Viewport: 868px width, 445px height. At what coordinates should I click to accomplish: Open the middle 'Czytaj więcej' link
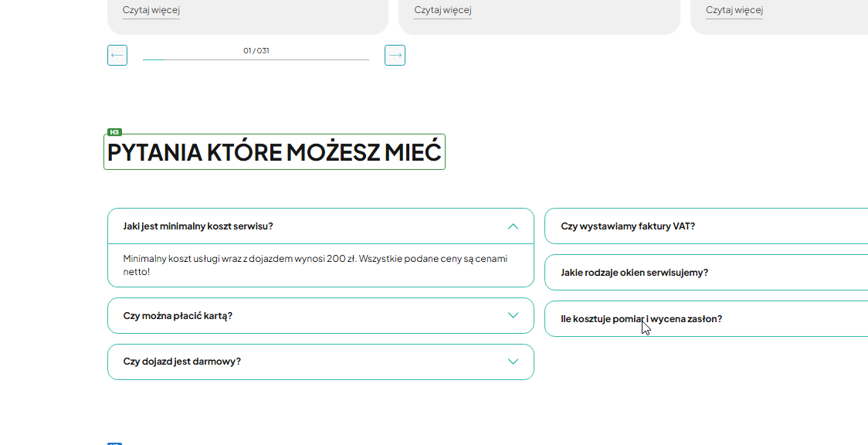[x=442, y=10]
